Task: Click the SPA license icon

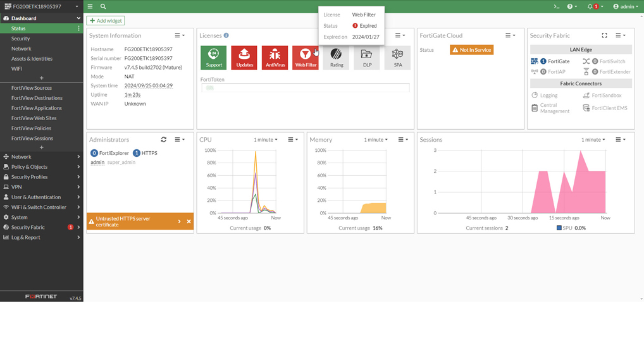Action: pos(397,58)
